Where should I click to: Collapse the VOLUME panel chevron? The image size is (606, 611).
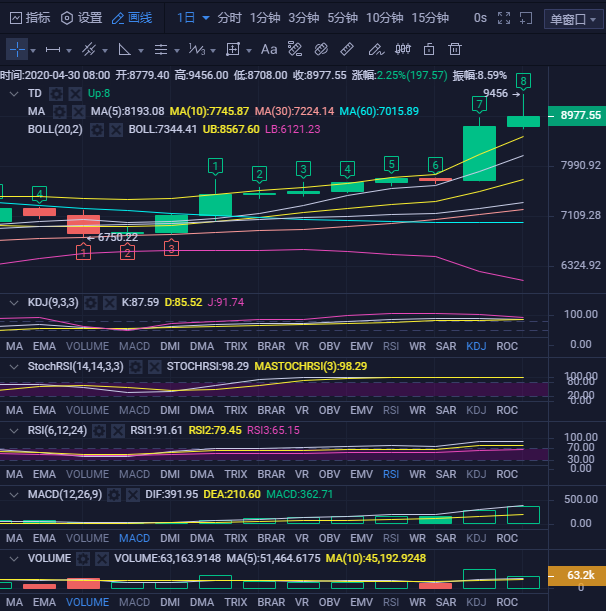point(14,559)
